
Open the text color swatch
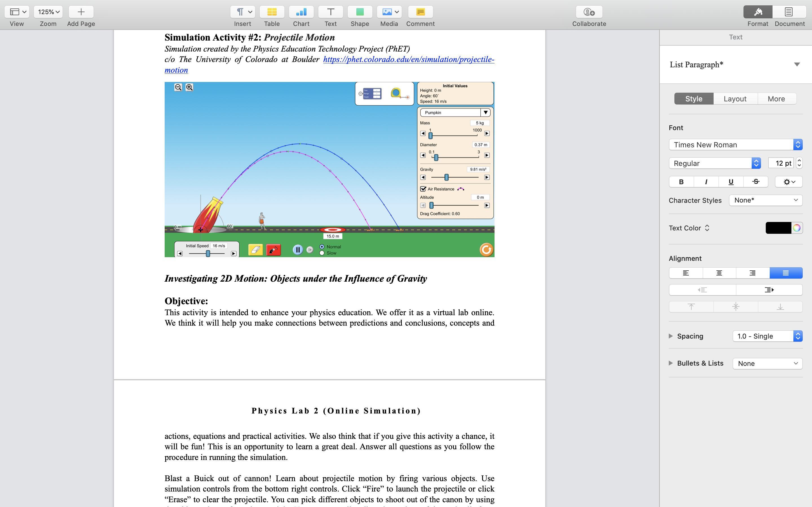779,228
